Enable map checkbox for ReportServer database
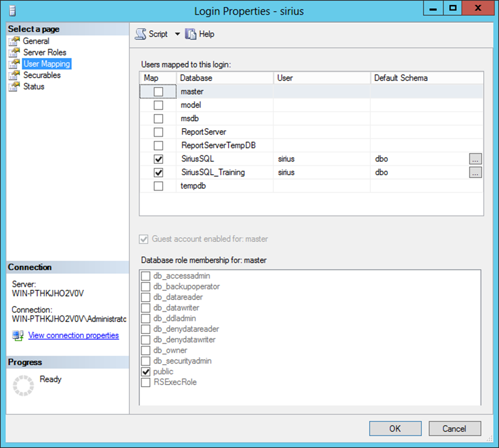Screen dimensions: 499x448 159,132
